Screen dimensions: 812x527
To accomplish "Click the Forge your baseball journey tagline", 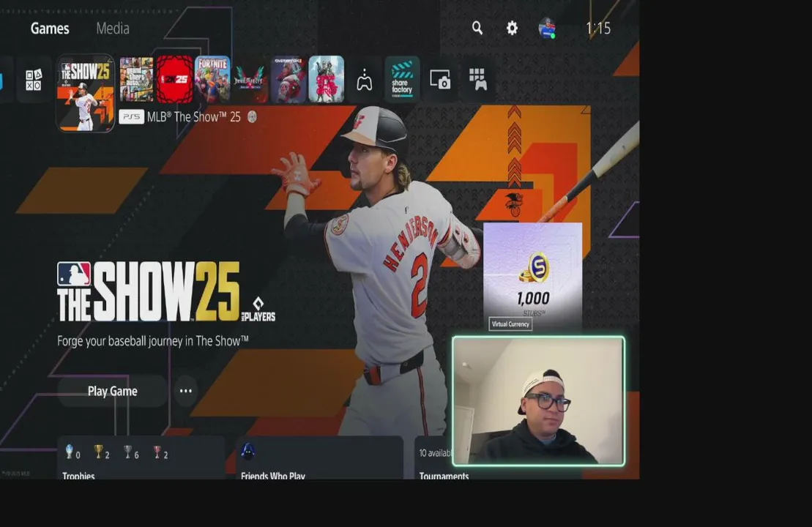I will [153, 341].
